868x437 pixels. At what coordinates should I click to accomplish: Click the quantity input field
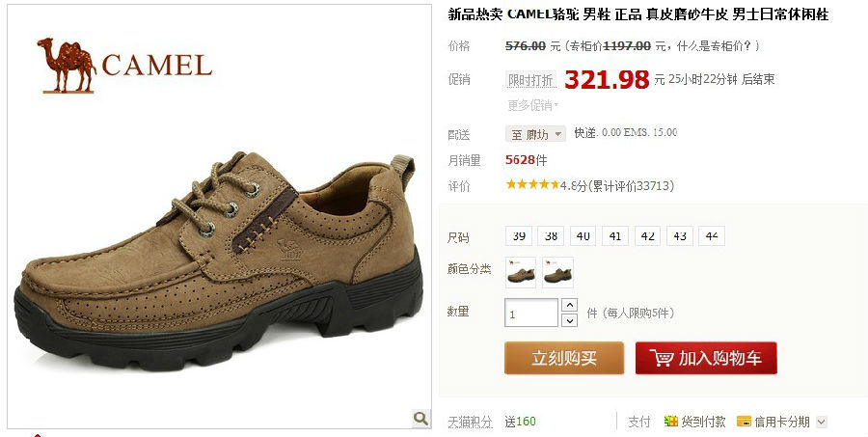[x=531, y=313]
